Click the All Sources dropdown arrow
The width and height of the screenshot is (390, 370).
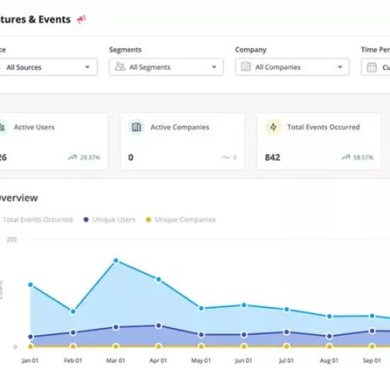point(87,67)
